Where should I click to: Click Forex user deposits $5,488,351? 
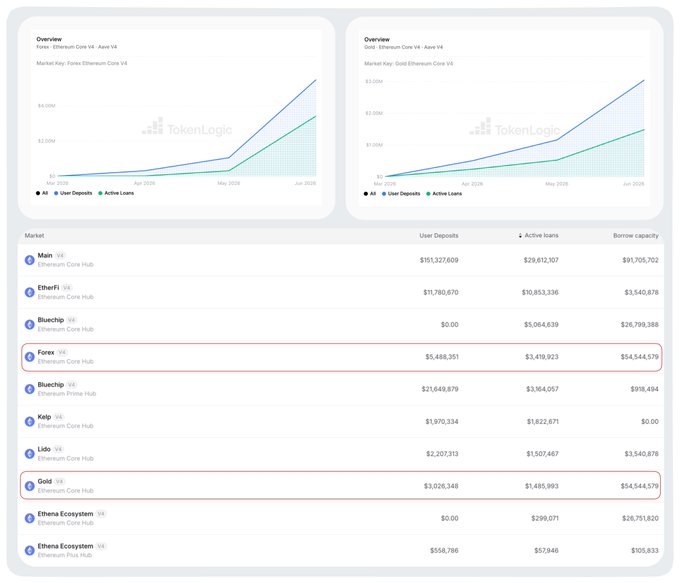(x=441, y=357)
